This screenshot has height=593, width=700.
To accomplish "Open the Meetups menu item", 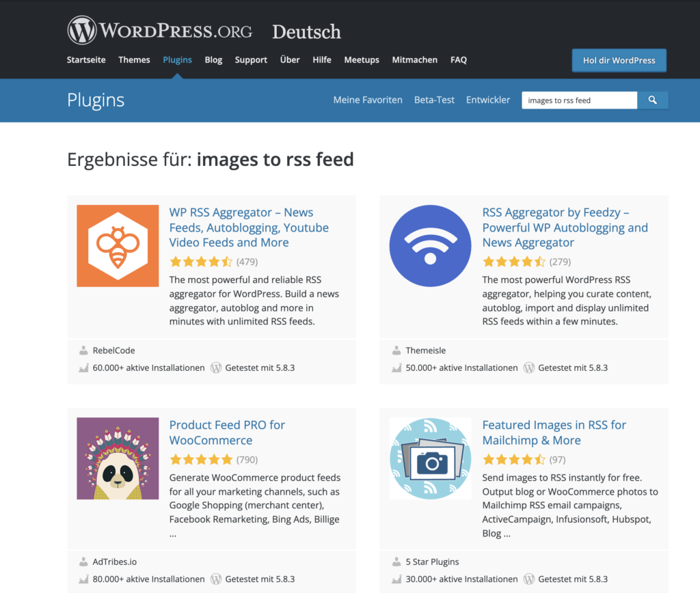I will [x=362, y=60].
